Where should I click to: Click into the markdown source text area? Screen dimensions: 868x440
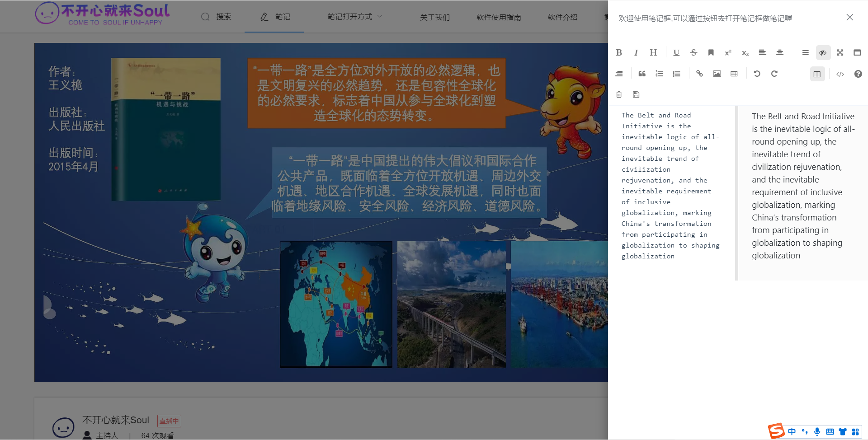click(671, 190)
